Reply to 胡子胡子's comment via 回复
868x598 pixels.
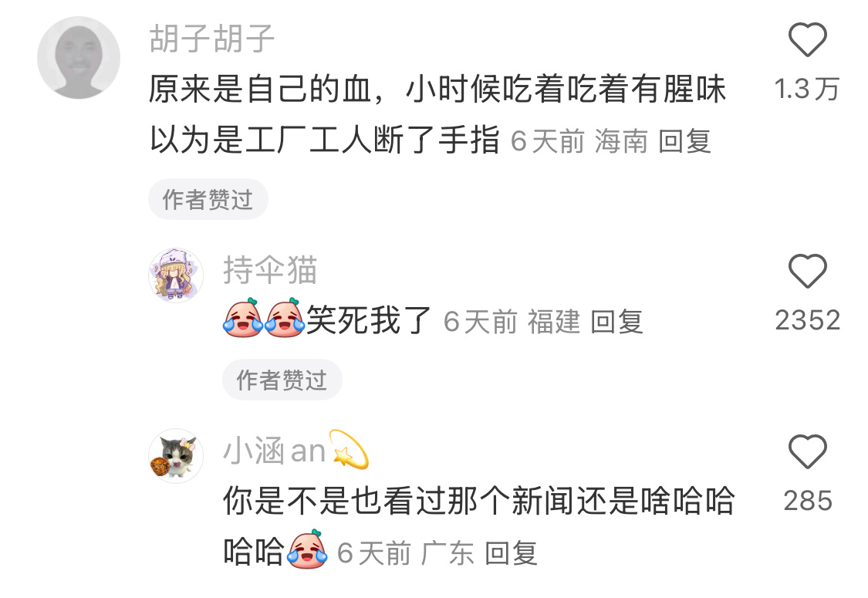pos(685,140)
